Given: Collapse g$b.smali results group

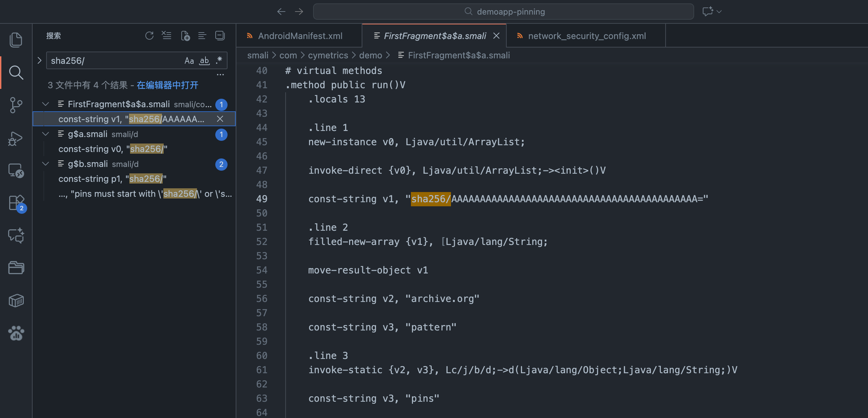Looking at the screenshot, I should [45, 164].
